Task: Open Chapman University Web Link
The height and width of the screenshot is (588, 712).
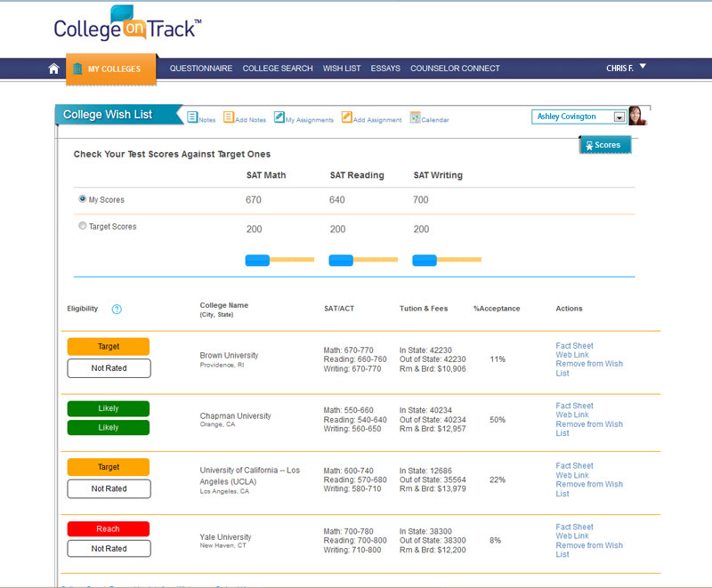Action: pos(572,415)
